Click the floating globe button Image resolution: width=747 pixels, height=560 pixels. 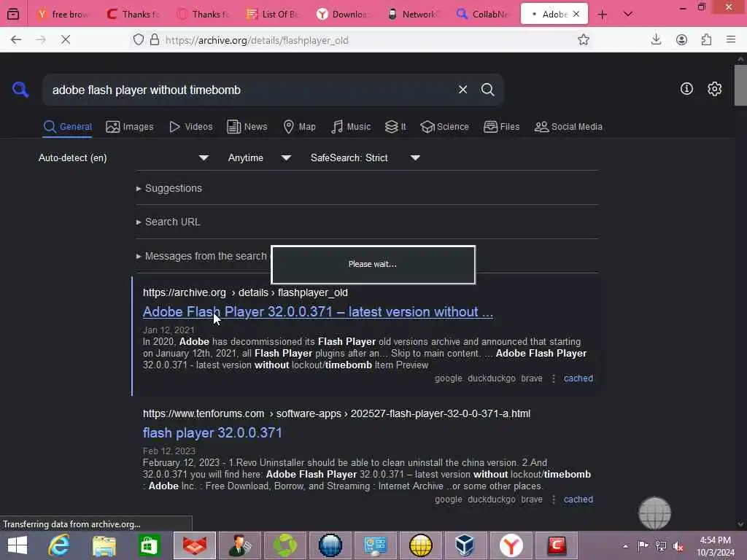point(654,513)
